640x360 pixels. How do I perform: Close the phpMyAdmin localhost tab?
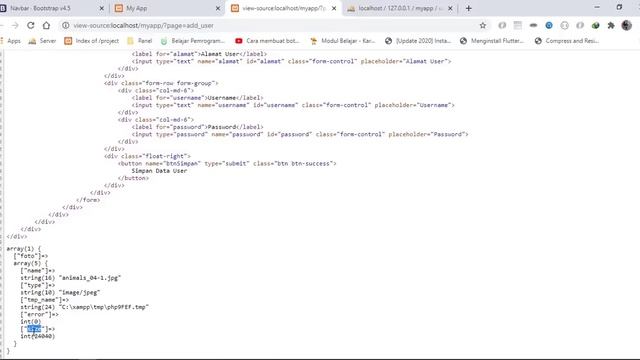[450, 8]
